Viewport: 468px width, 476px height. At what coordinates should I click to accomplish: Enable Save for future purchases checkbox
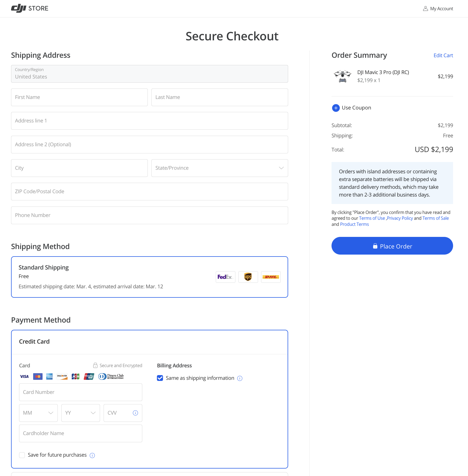[22, 455]
